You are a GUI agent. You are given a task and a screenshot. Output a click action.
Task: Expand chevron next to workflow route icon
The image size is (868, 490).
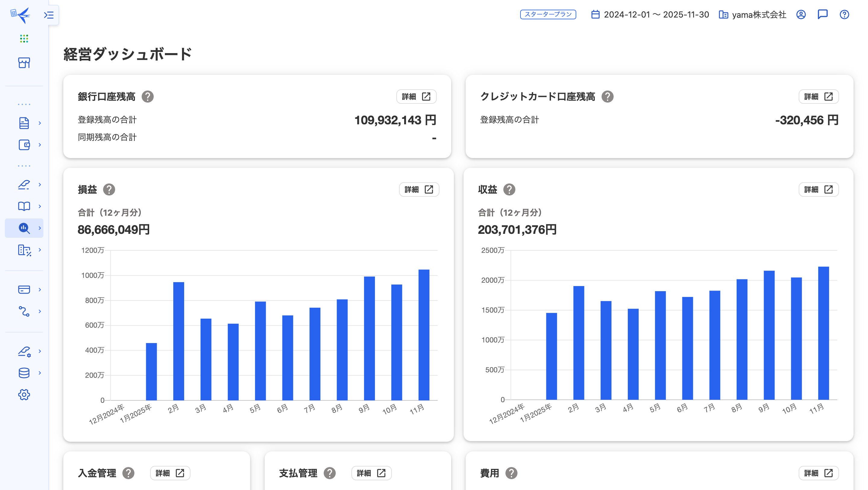click(40, 311)
